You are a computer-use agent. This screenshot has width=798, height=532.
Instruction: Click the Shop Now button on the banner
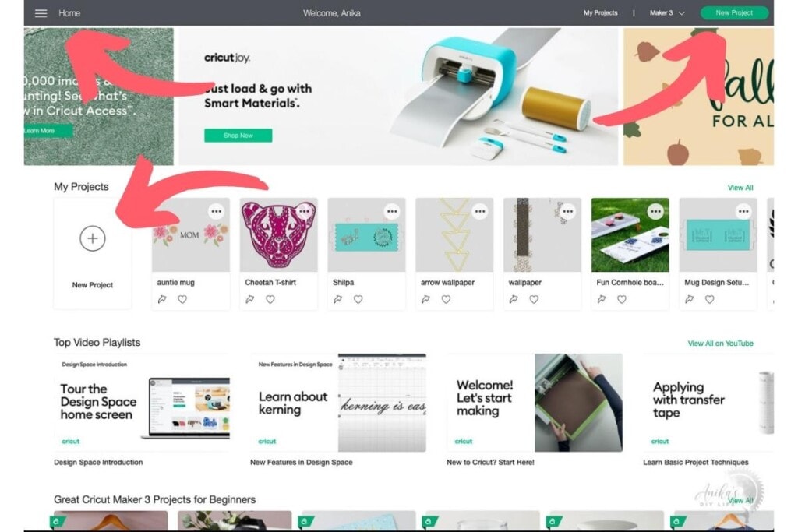tap(238, 136)
